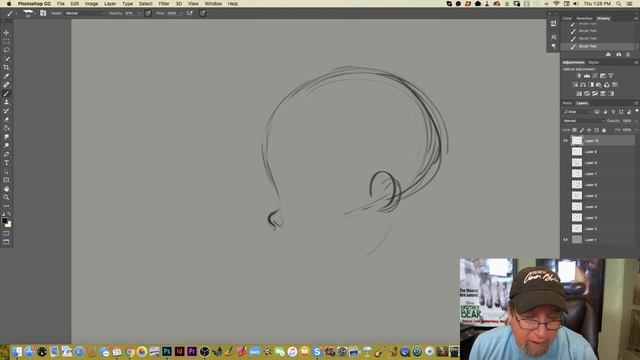The image size is (640, 360).
Task: Switch to the Styles tab
Action: click(593, 62)
